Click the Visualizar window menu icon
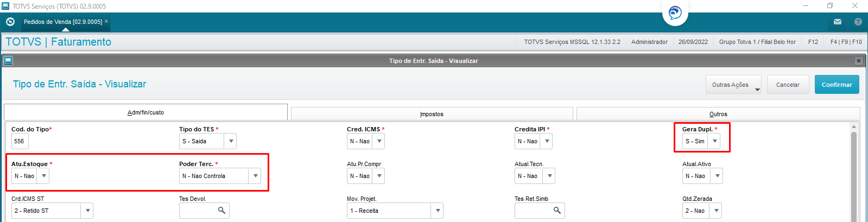 8,61
